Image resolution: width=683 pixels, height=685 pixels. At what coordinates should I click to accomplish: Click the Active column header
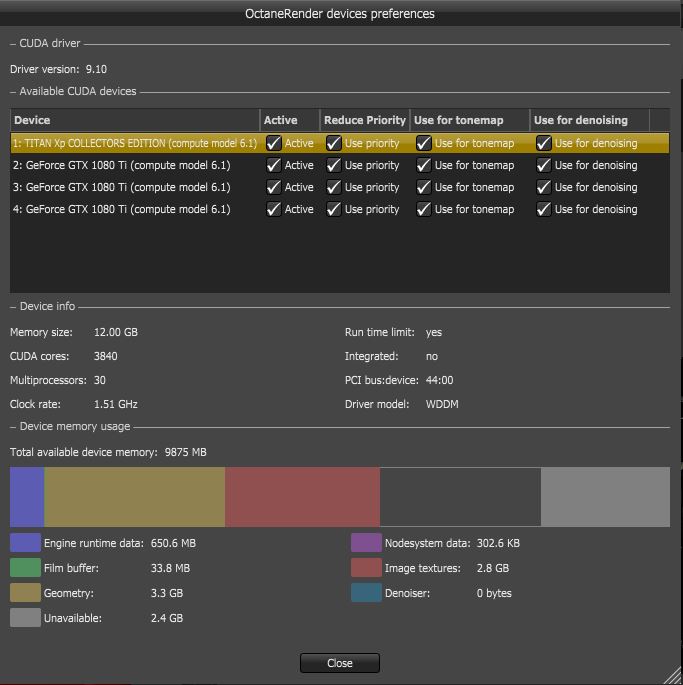[290, 120]
